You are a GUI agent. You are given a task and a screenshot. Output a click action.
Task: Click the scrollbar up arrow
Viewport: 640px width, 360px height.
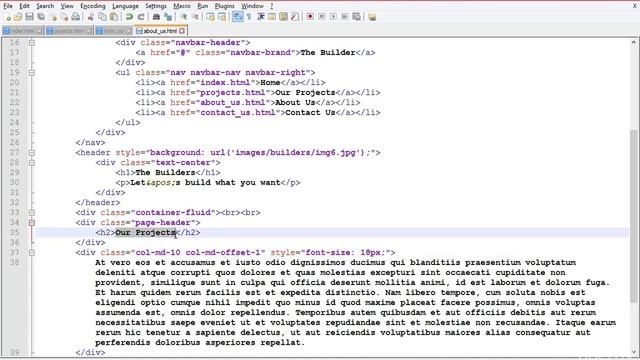pos(633,42)
